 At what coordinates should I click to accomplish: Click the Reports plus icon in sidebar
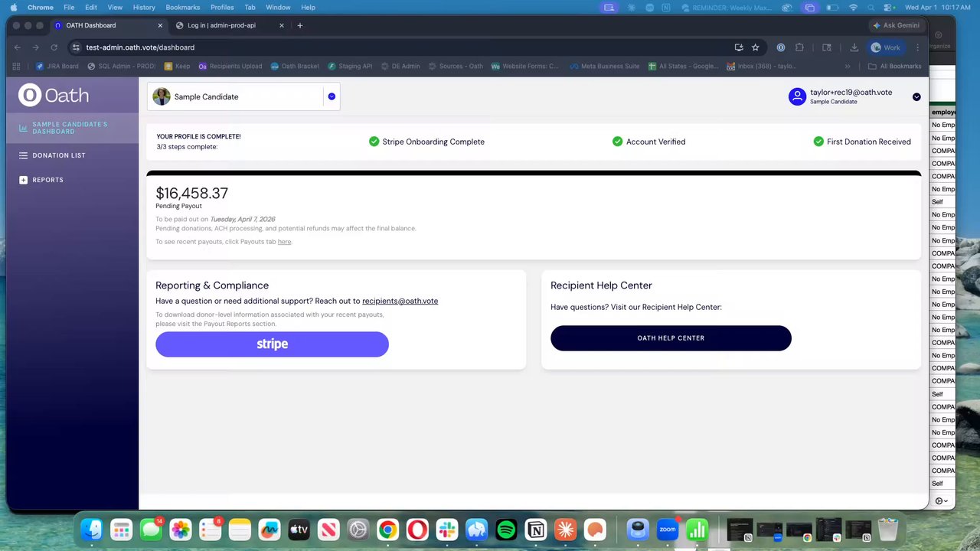pos(23,180)
